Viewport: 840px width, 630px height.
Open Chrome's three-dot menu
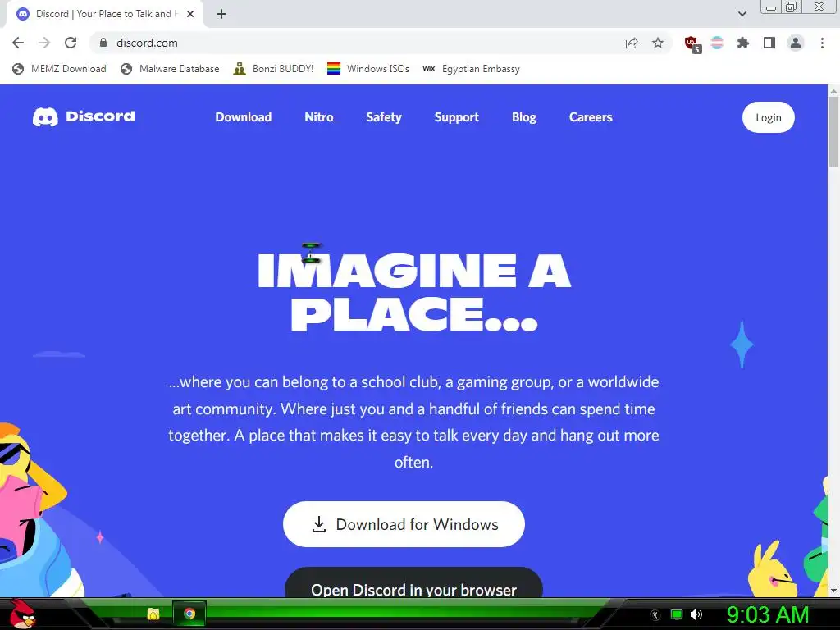pos(822,43)
